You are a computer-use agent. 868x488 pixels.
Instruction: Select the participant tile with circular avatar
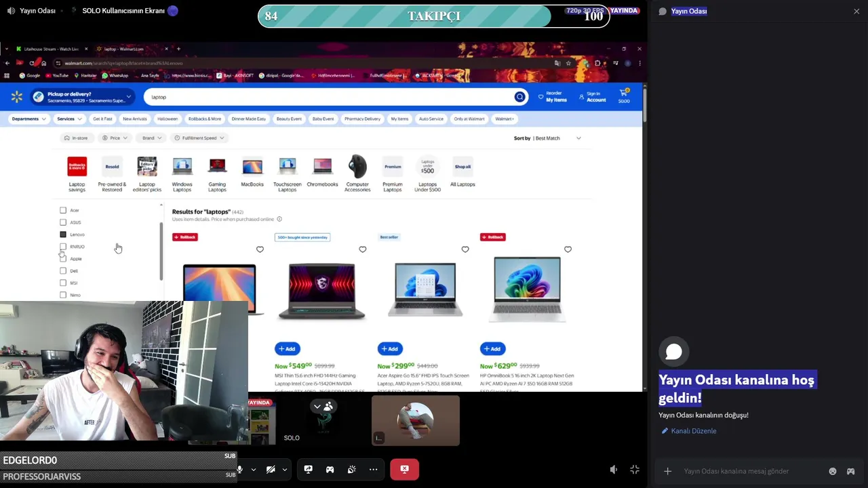pyautogui.click(x=416, y=421)
